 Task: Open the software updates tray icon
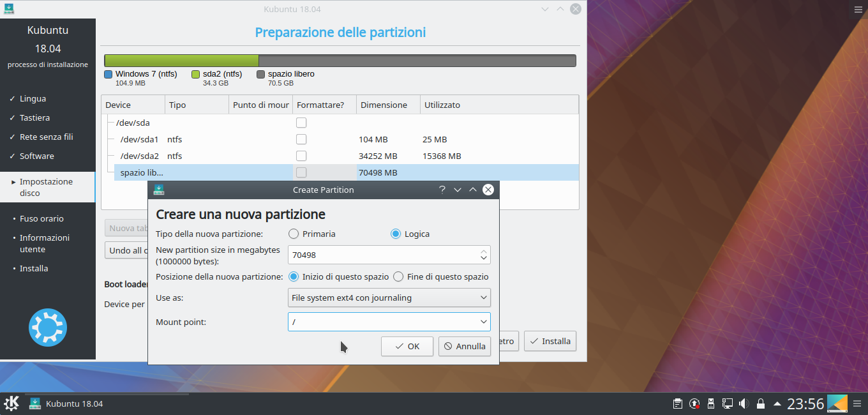pyautogui.click(x=694, y=404)
